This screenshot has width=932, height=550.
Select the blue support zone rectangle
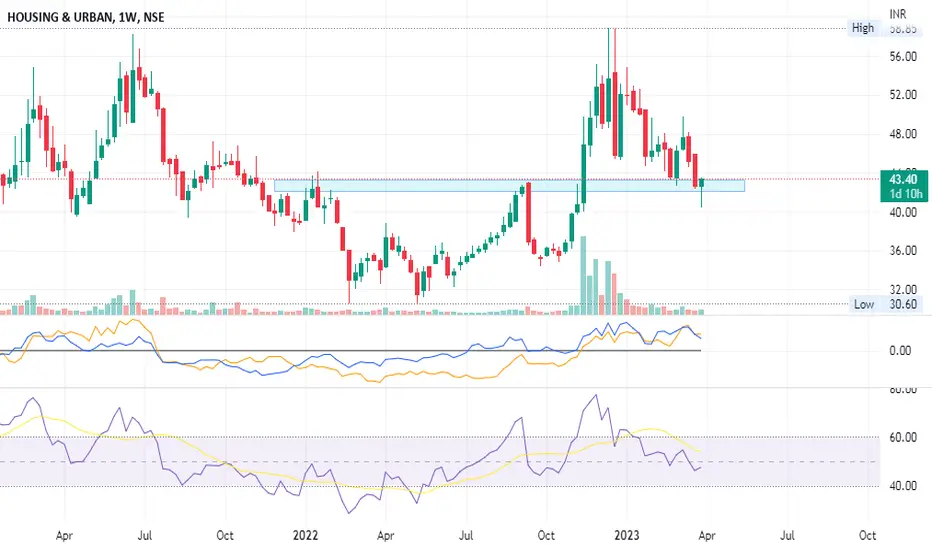[509, 186]
